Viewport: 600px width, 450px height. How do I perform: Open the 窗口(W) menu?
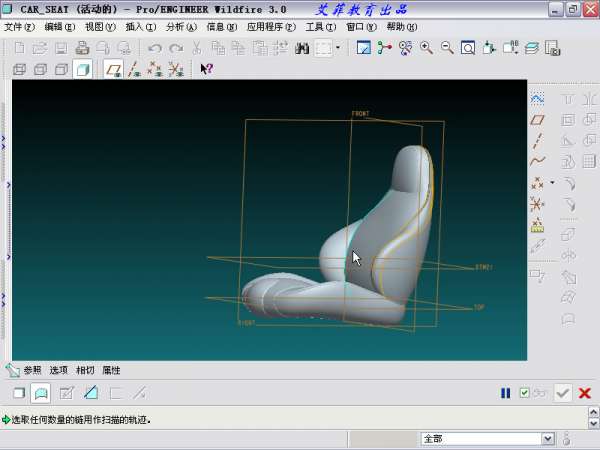tap(361, 27)
